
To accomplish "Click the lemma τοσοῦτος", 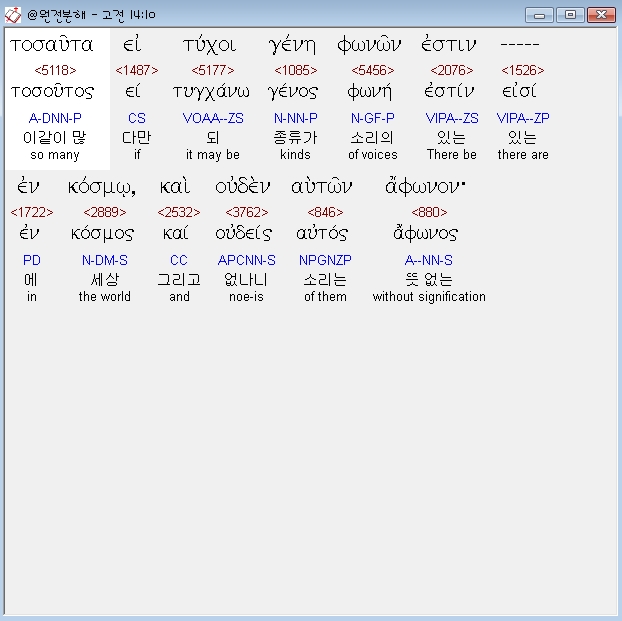I will pos(52,92).
